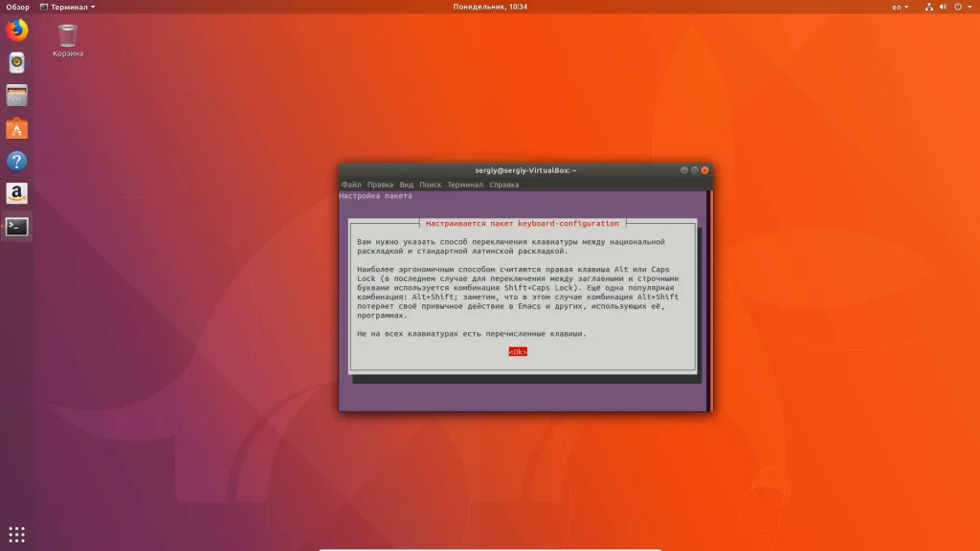
Task: Close the terminal window
Action: [704, 170]
